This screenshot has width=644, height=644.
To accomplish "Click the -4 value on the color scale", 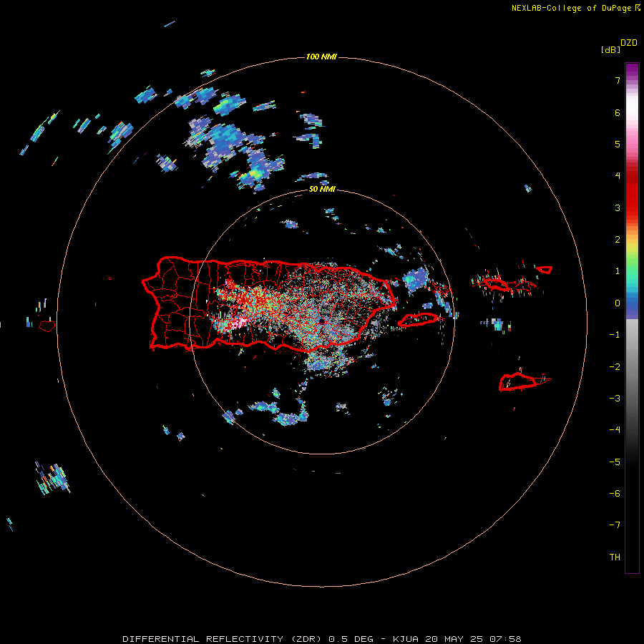I will (x=615, y=430).
